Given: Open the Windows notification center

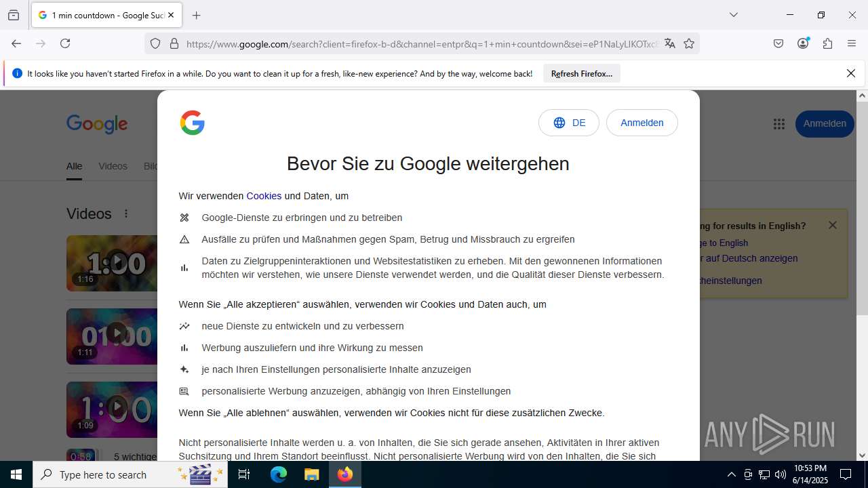Looking at the screenshot, I should coord(846,474).
